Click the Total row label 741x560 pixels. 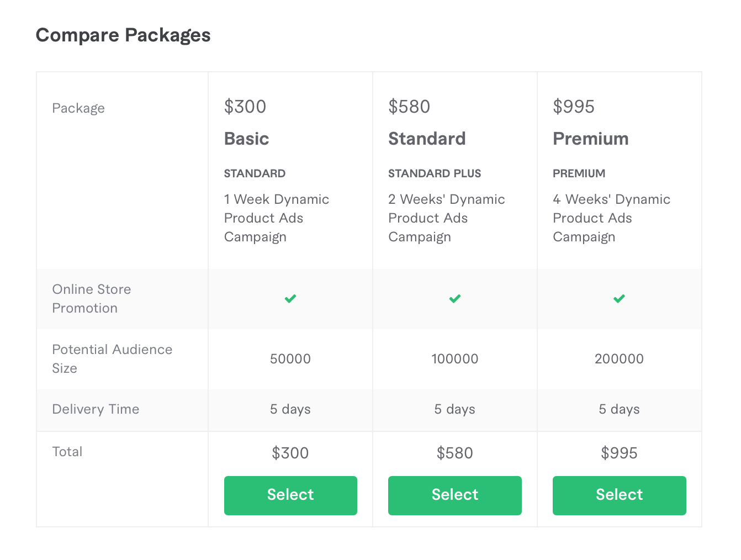tap(67, 452)
